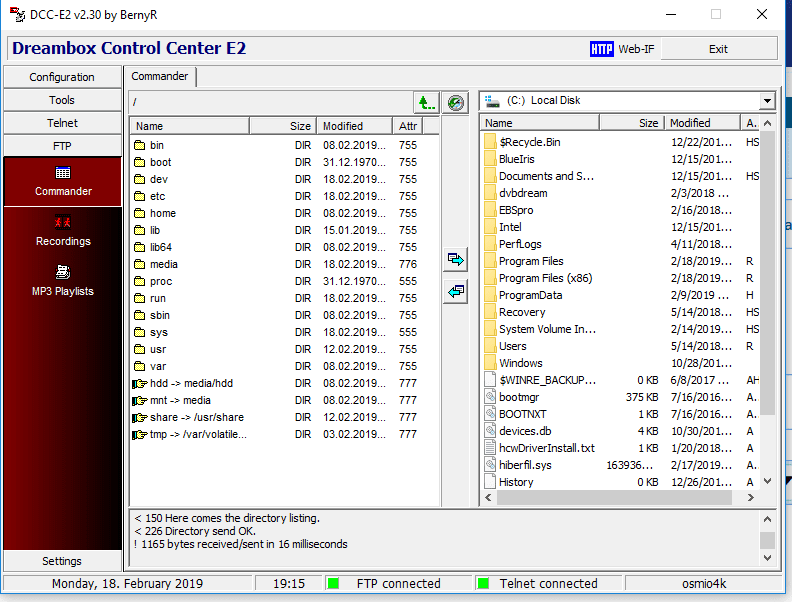
Task: Click 'osmio4k' status bar entry
Action: click(x=704, y=584)
